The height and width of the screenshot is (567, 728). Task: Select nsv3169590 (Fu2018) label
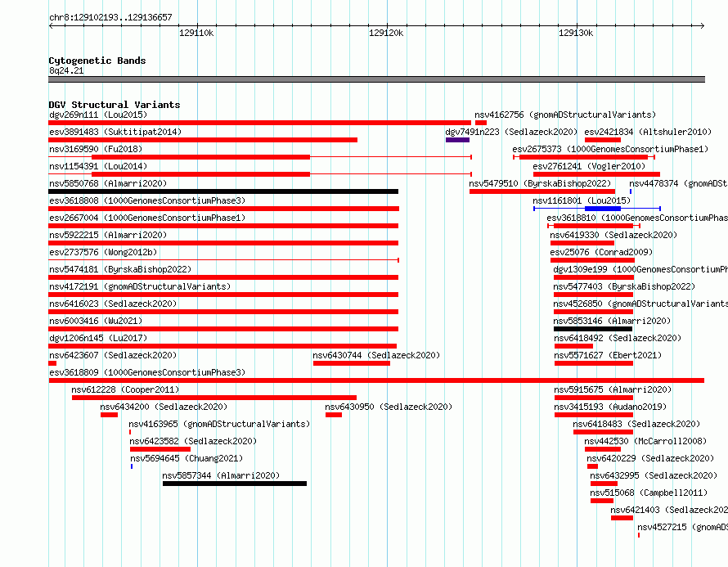pyautogui.click(x=96, y=149)
